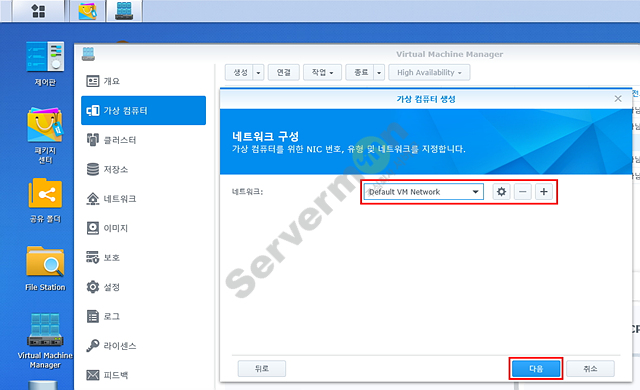The height and width of the screenshot is (390, 640).
Task: Open the 작업 dropdown menu
Action: coord(322,73)
